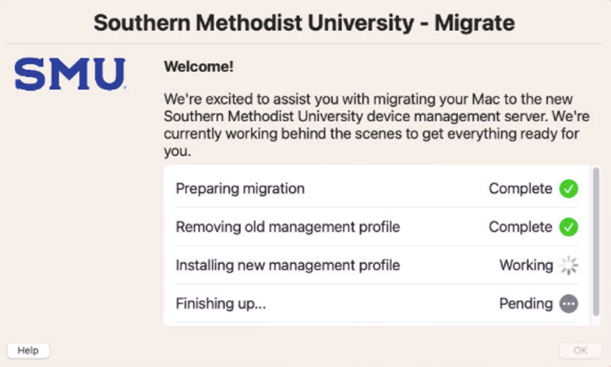Click the green checkmark for Preparing migration
Image resolution: width=611 pixels, height=367 pixels.
pyautogui.click(x=569, y=189)
